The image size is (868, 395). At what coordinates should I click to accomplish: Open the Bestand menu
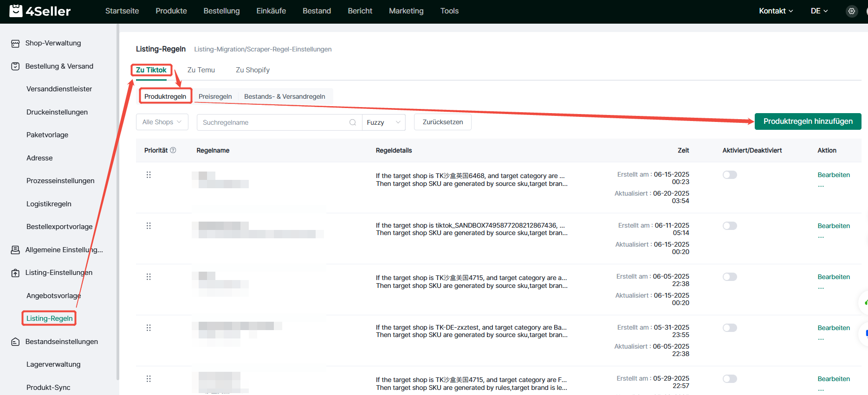pos(317,11)
